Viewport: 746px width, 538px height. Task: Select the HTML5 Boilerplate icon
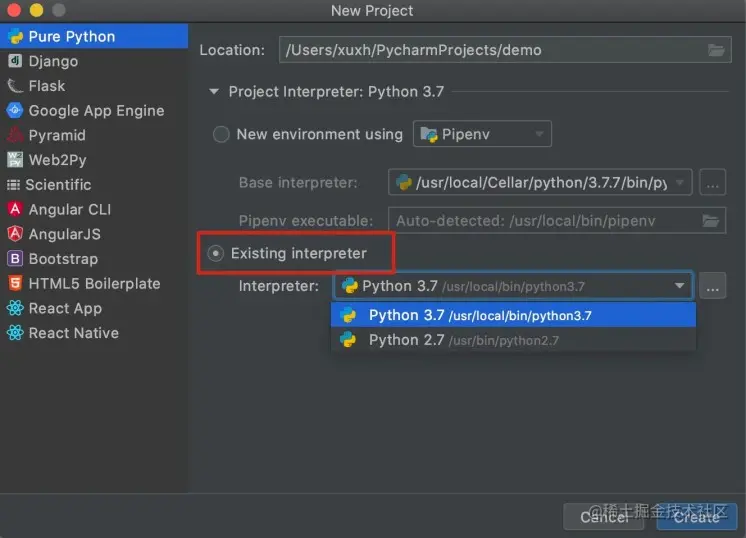pyautogui.click(x=15, y=284)
